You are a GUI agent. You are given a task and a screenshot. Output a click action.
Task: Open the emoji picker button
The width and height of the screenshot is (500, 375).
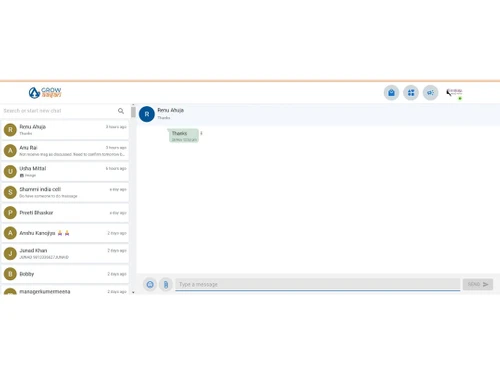pyautogui.click(x=150, y=284)
